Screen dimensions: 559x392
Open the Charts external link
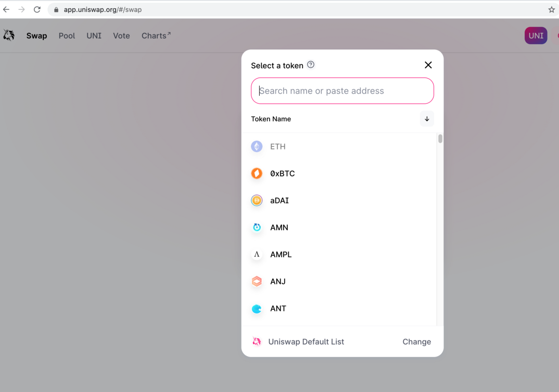156,36
